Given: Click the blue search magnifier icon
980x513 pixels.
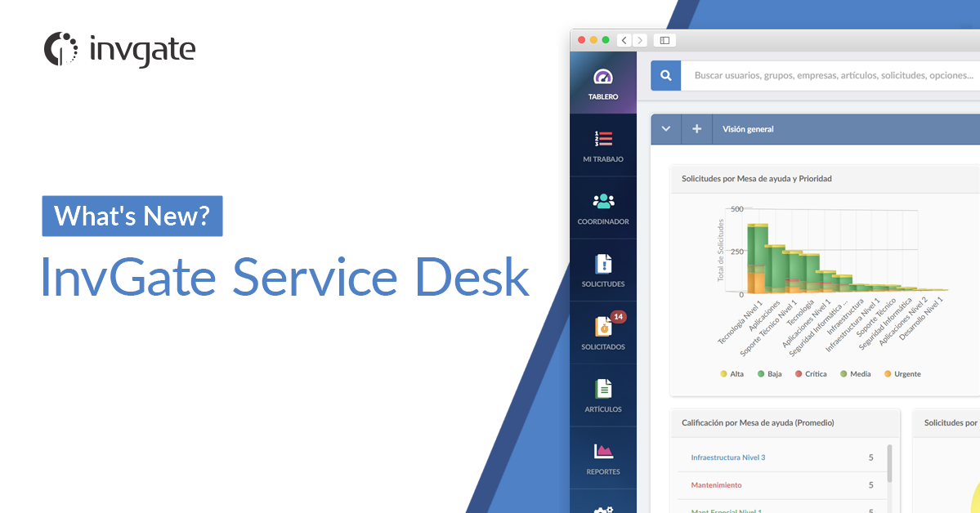Looking at the screenshot, I should pyautogui.click(x=666, y=75).
